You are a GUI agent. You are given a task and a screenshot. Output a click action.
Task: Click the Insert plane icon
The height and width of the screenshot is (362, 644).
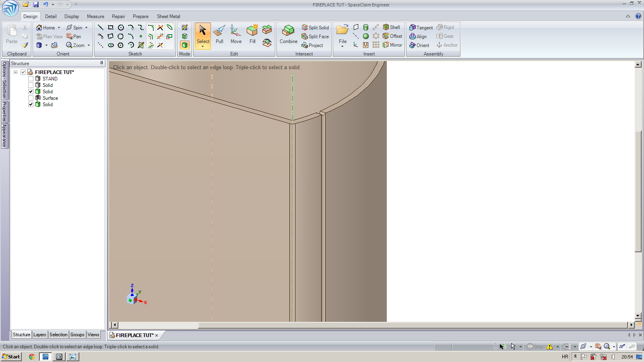(x=356, y=27)
